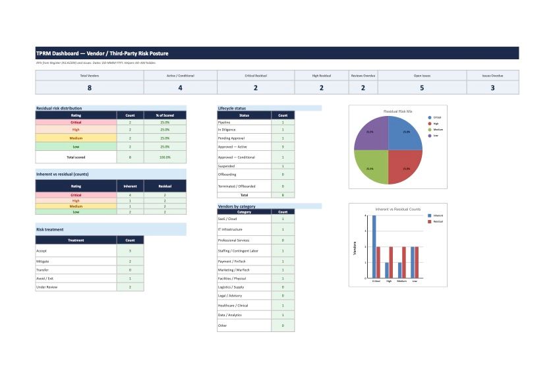The width and height of the screenshot is (555, 392).
Task: Select the IT Infrastructure category row
Action: point(256,229)
